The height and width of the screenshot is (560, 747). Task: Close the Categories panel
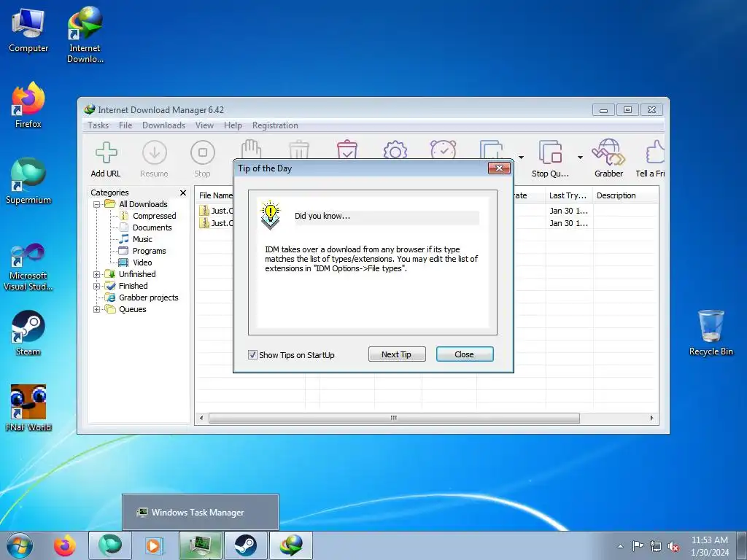click(x=183, y=192)
